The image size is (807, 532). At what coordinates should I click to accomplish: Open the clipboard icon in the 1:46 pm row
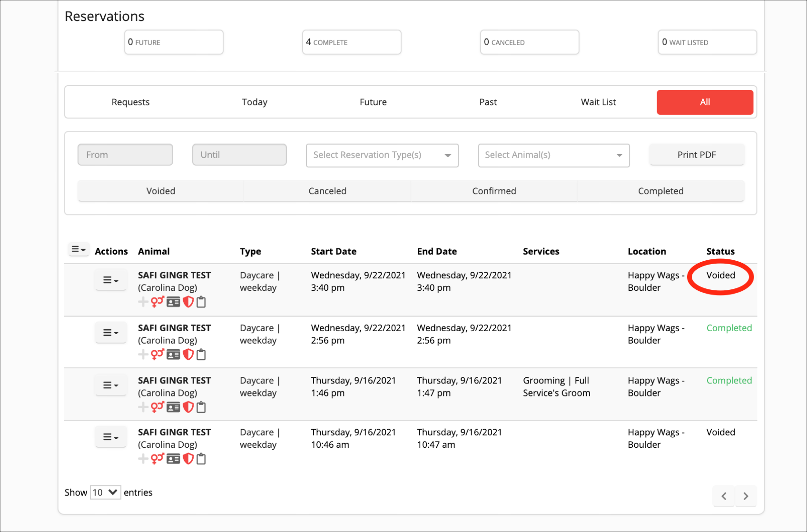pyautogui.click(x=201, y=407)
